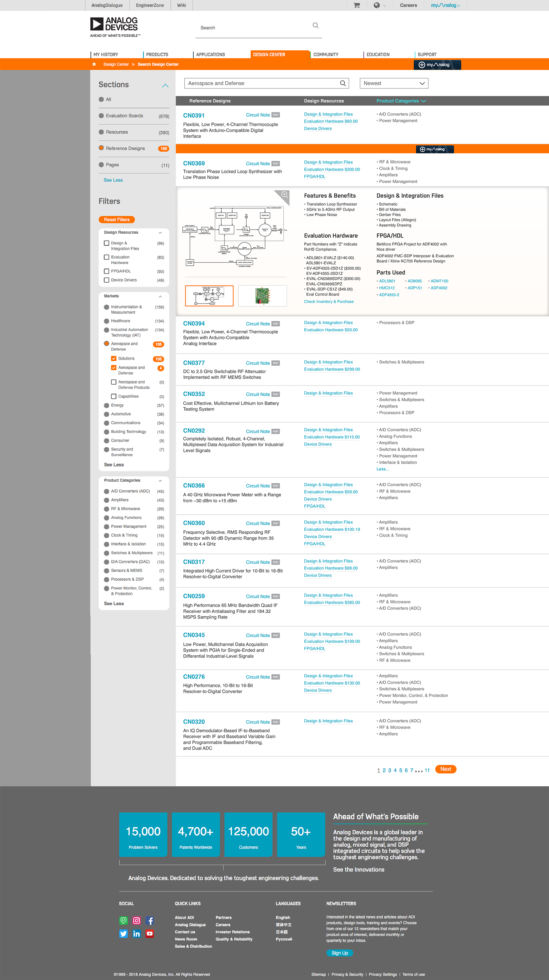This screenshot has width=549, height=980.
Task: Check the Device Drivers filter checkbox
Action: point(107,280)
